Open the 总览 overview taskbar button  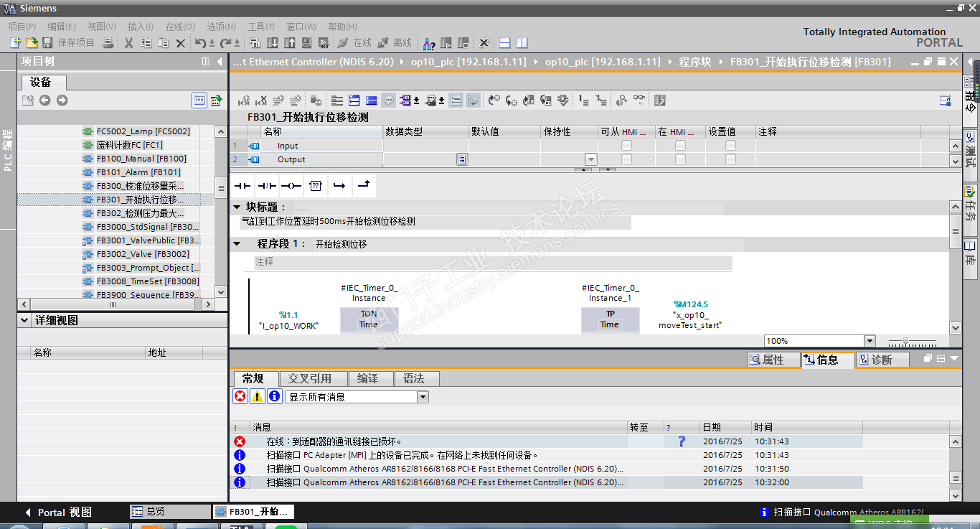coord(171,512)
